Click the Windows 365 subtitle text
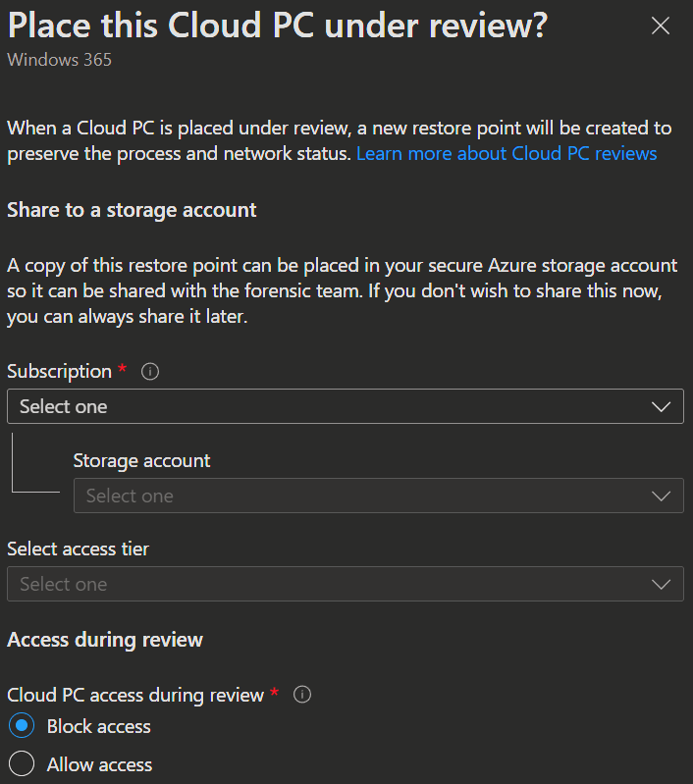The width and height of the screenshot is (693, 784). (59, 60)
